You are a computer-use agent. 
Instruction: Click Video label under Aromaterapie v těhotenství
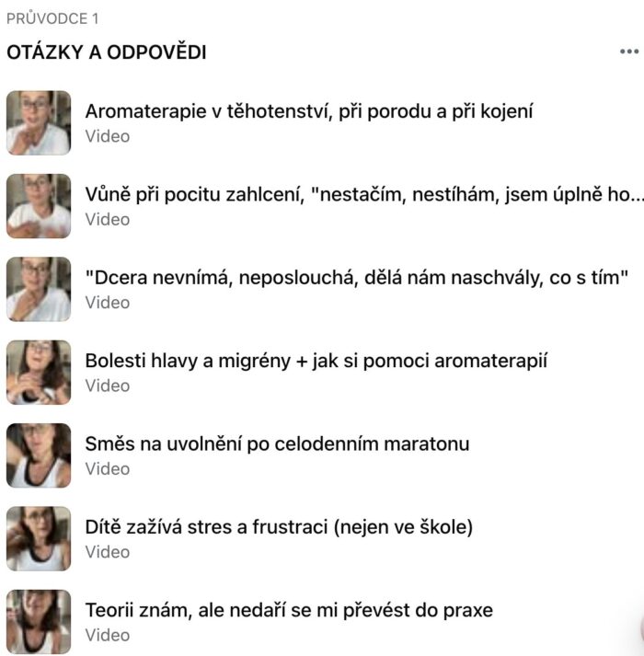[108, 136]
